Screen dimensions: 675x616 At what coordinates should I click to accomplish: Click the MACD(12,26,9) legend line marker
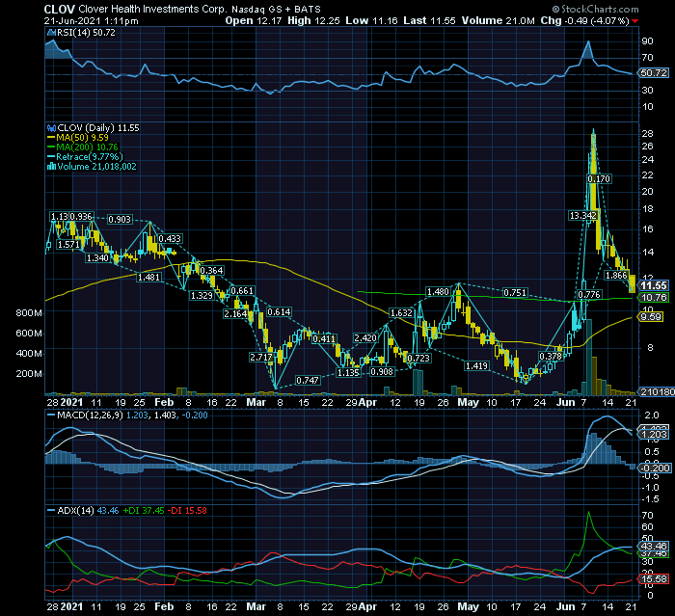[51, 415]
